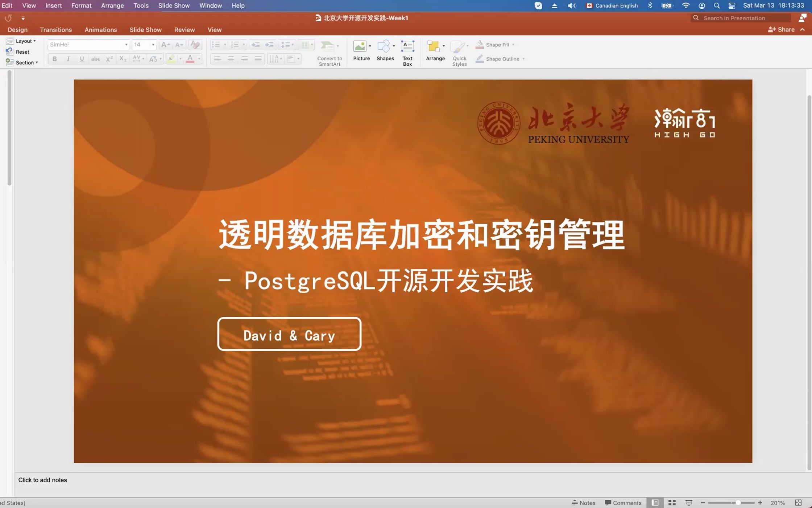Image resolution: width=812 pixels, height=508 pixels.
Task: Toggle underline on selected text
Action: click(x=82, y=58)
